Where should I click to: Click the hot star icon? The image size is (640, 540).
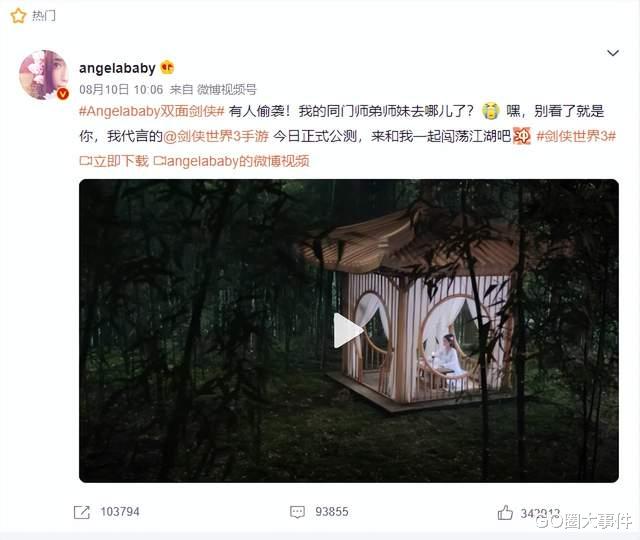point(18,16)
